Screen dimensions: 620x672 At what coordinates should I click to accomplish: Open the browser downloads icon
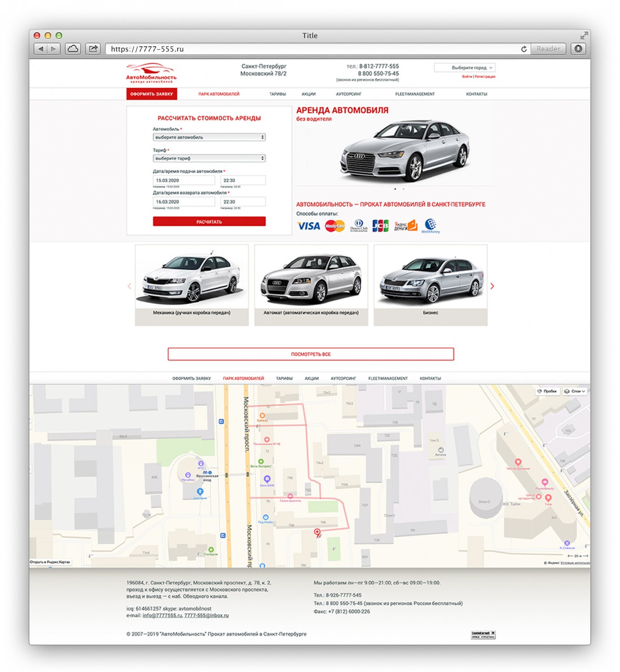click(x=578, y=49)
